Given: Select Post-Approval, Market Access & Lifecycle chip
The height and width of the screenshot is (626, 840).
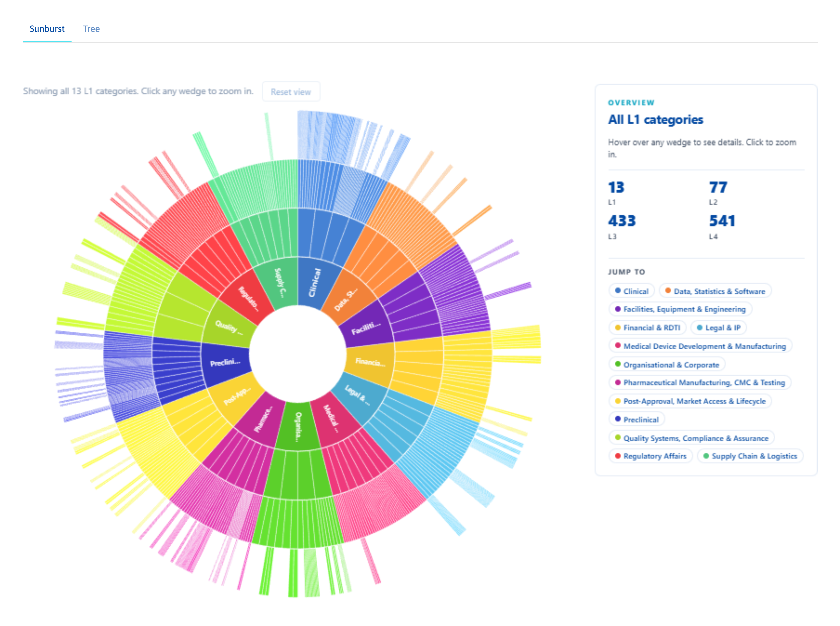Looking at the screenshot, I should 690,401.
